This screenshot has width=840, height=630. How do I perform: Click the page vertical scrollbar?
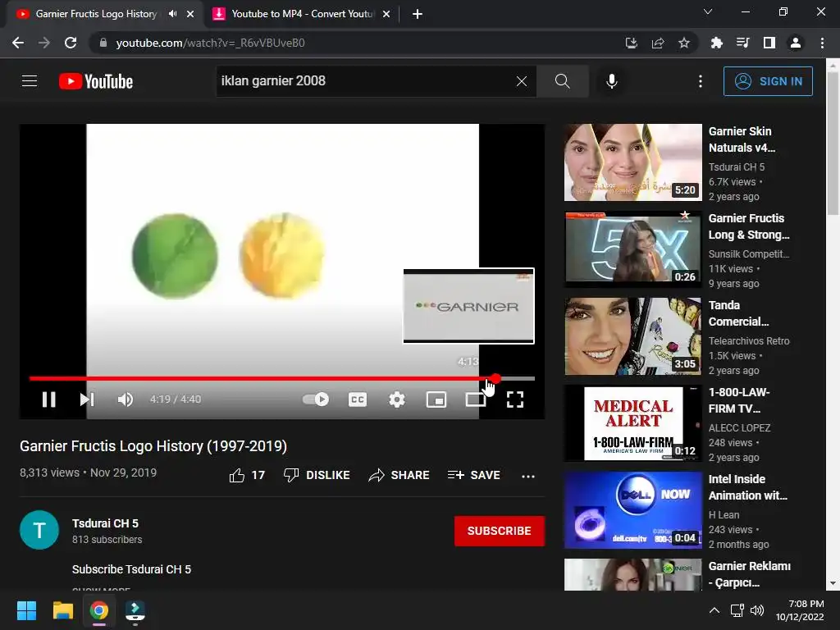point(833,143)
